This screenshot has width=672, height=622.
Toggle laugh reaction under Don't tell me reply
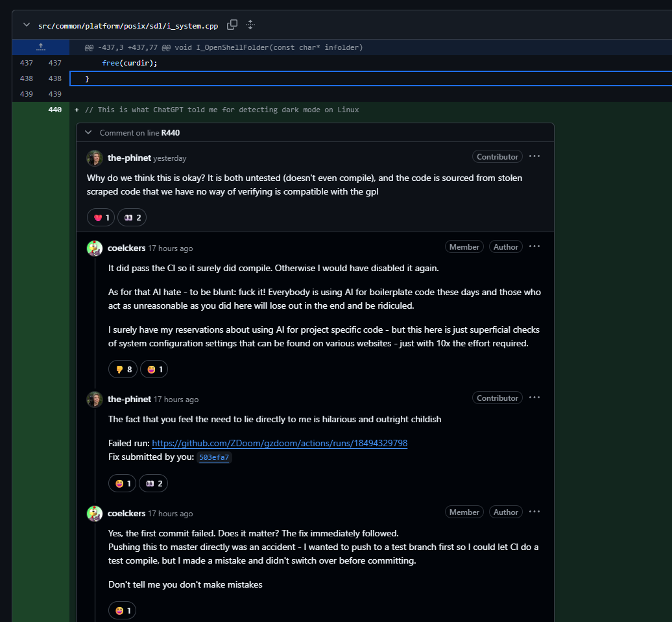pyautogui.click(x=122, y=611)
